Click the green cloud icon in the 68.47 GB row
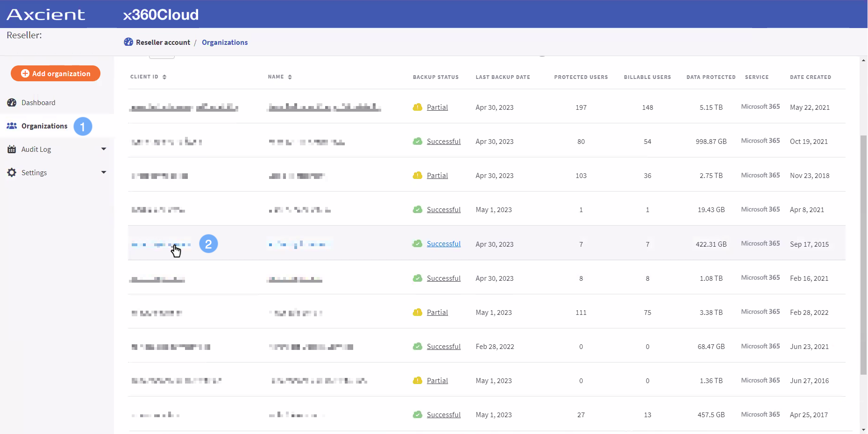Image resolution: width=868 pixels, height=434 pixels. click(418, 346)
